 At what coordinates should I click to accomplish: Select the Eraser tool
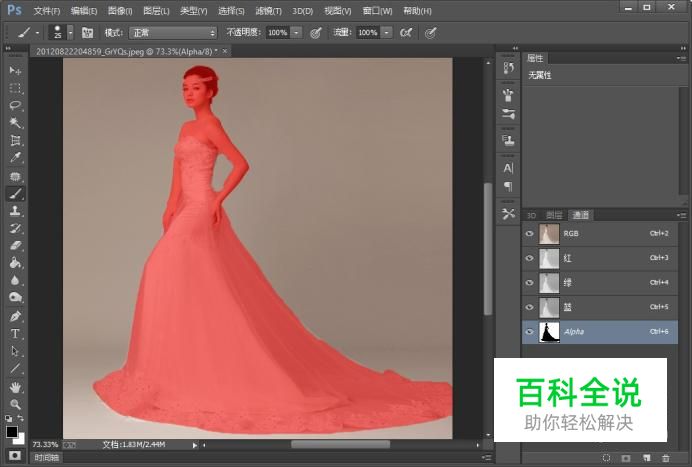click(15, 245)
